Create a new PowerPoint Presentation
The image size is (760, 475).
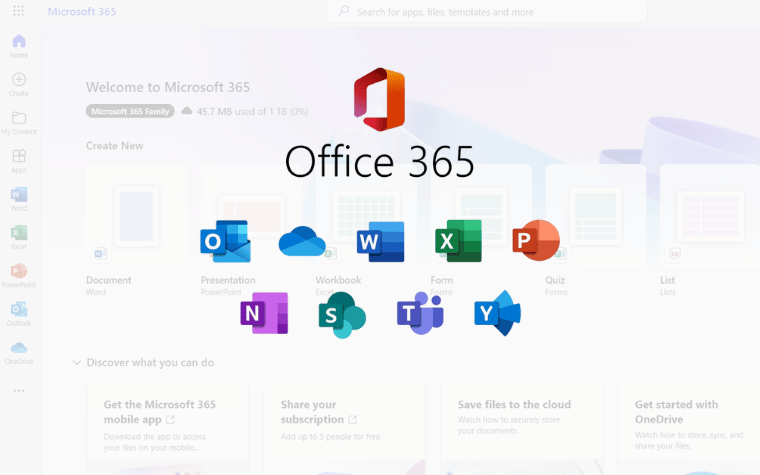[251, 230]
